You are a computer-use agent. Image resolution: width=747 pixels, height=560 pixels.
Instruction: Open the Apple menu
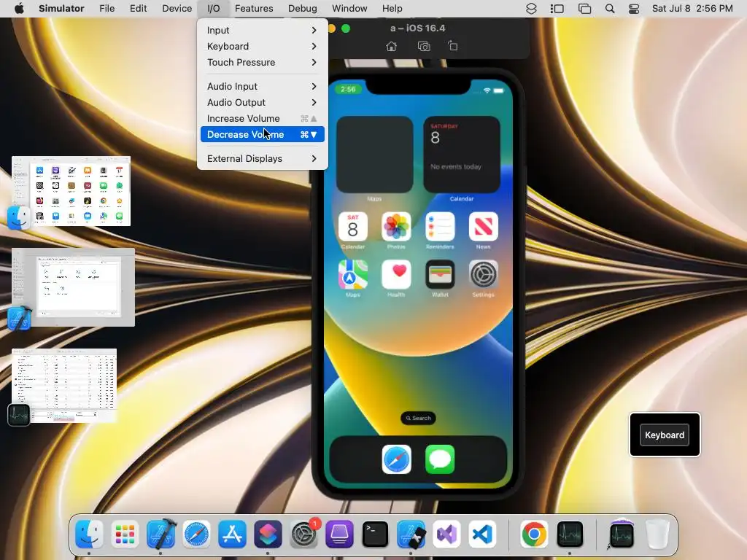19,9
